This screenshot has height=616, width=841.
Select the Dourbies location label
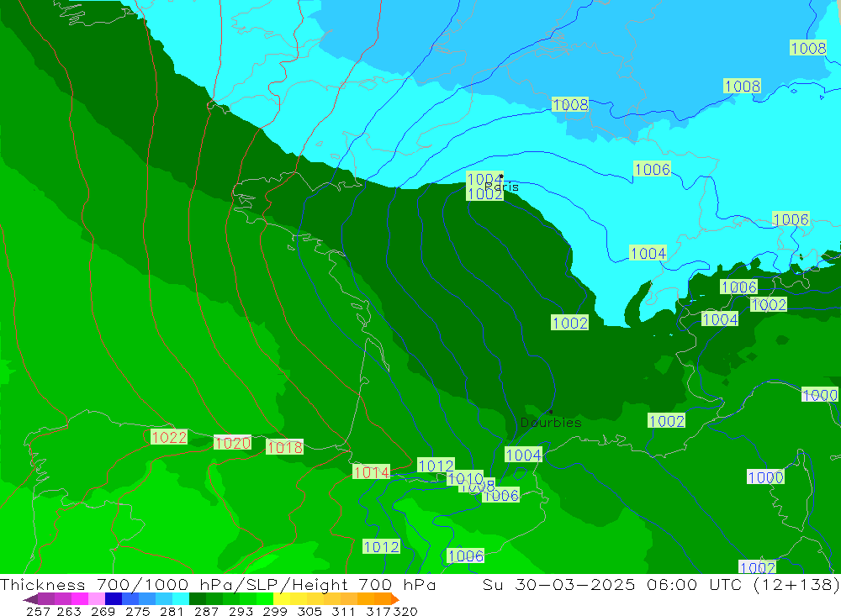551,423
